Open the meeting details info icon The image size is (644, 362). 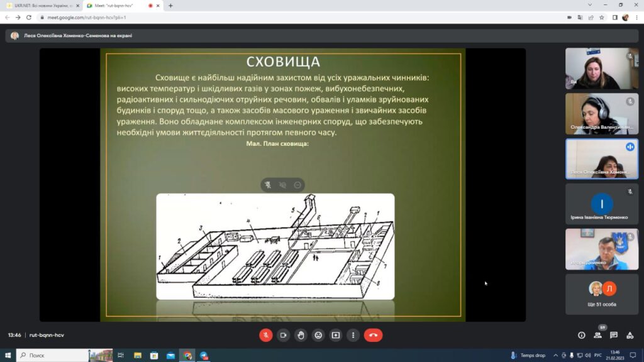click(581, 335)
